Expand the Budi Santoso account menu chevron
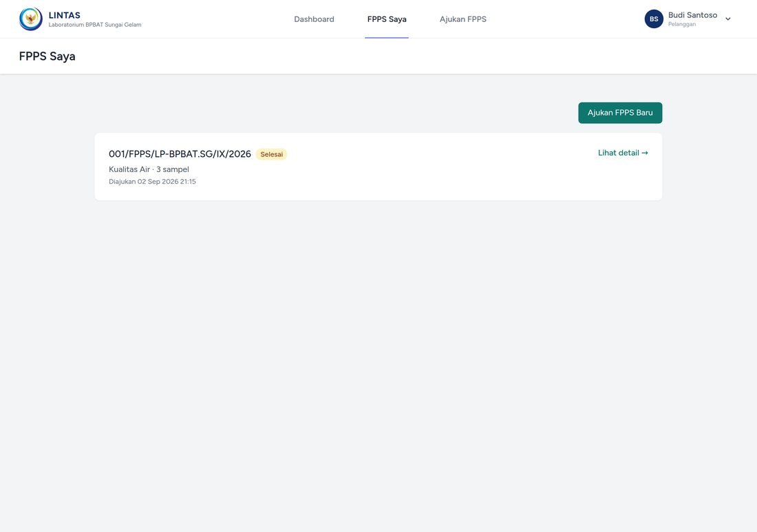The image size is (757, 532). (728, 19)
